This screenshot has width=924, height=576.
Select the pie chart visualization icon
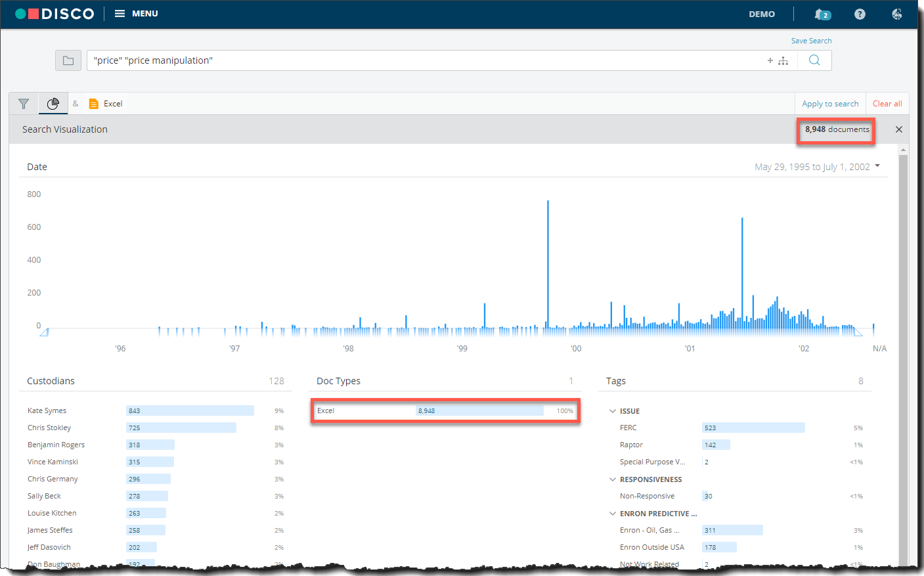(x=53, y=103)
